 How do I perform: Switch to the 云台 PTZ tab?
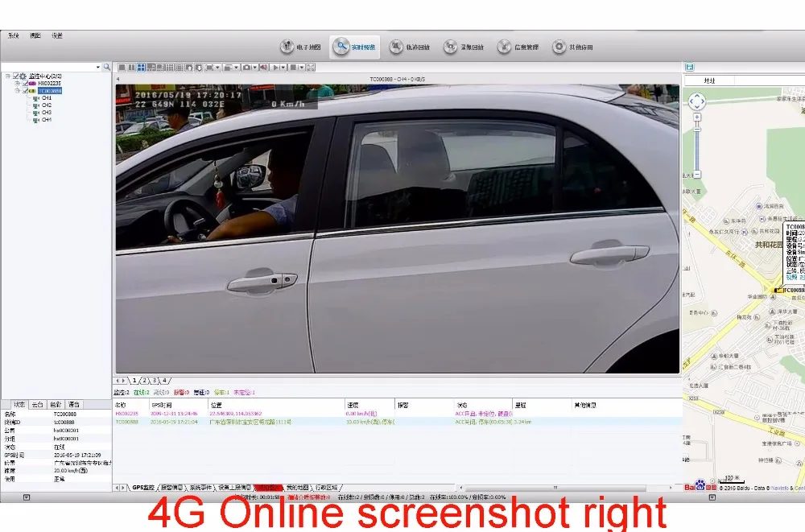coord(38,405)
